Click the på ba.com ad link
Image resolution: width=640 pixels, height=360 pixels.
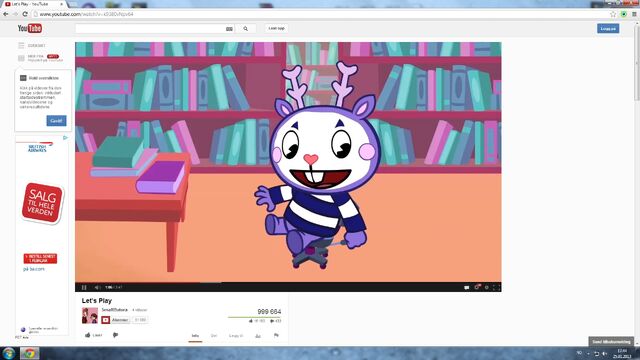tap(34, 269)
